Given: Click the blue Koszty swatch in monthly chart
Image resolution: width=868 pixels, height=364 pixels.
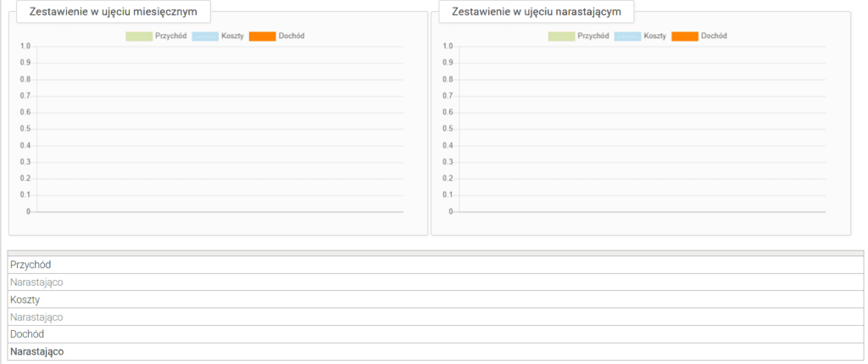Looking at the screenshot, I should tap(205, 36).
